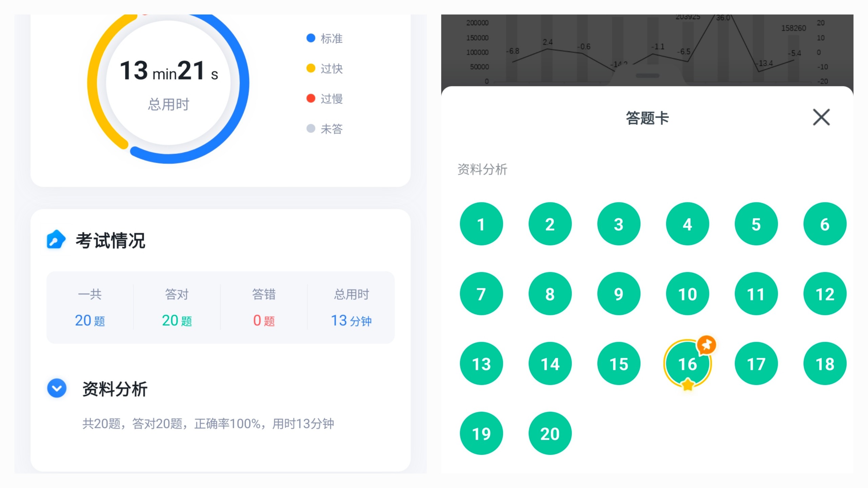Viewport: 868px width, 488px height.
Task: Open question 1 in answer card
Action: (481, 224)
